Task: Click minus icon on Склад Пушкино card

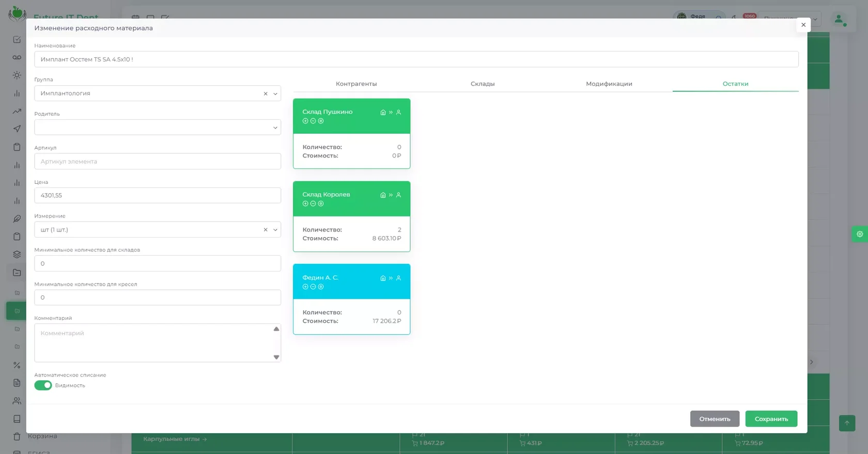Action: 313,121
